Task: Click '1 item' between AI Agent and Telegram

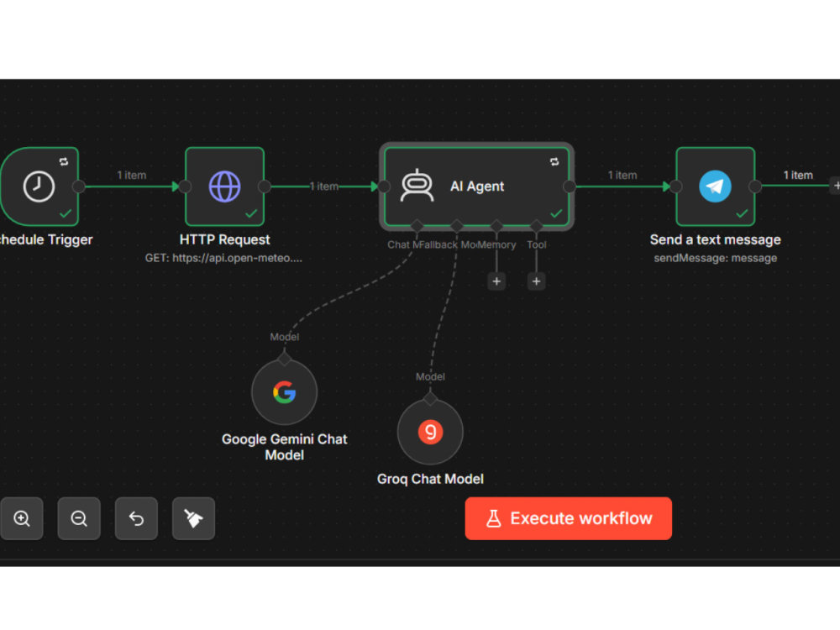Action: click(x=622, y=176)
